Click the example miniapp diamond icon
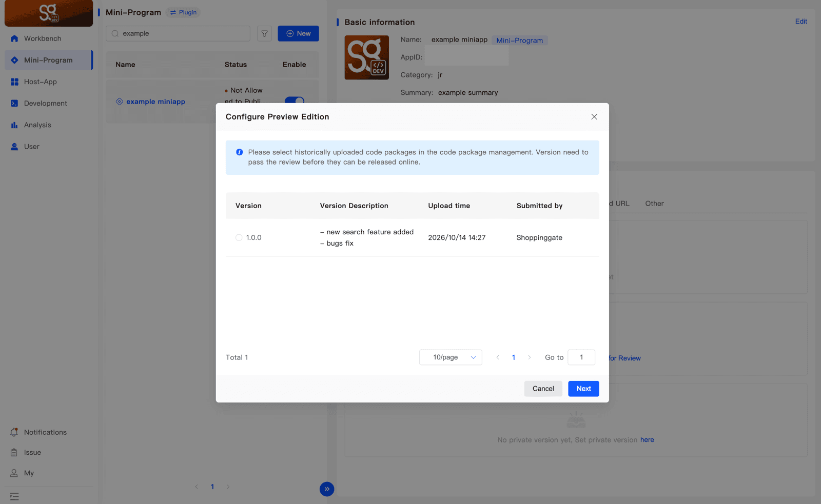 tap(120, 102)
